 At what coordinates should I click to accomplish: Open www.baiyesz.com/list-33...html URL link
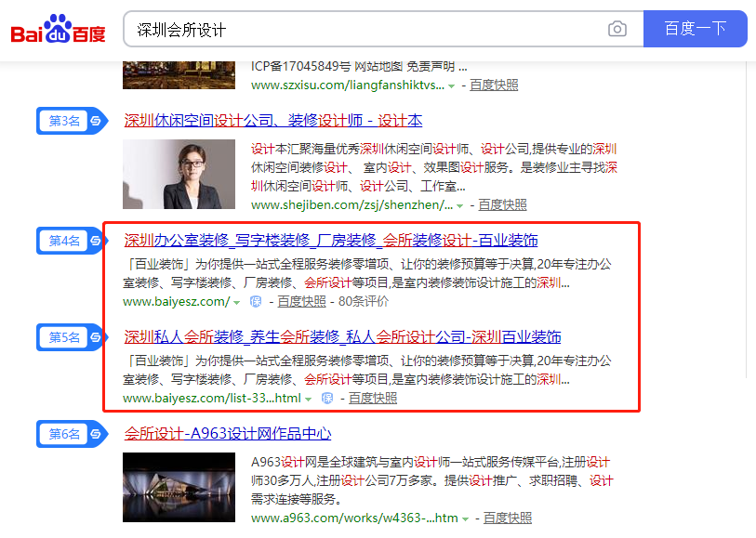click(212, 399)
